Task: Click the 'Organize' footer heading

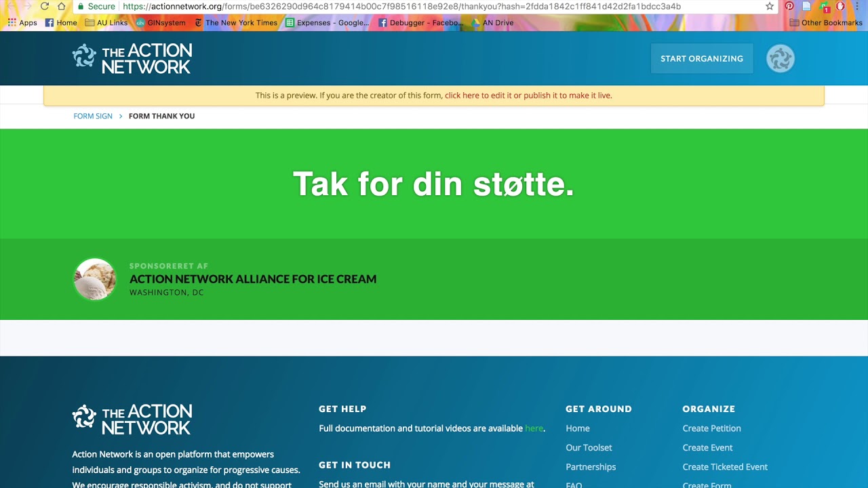Action: click(x=709, y=409)
